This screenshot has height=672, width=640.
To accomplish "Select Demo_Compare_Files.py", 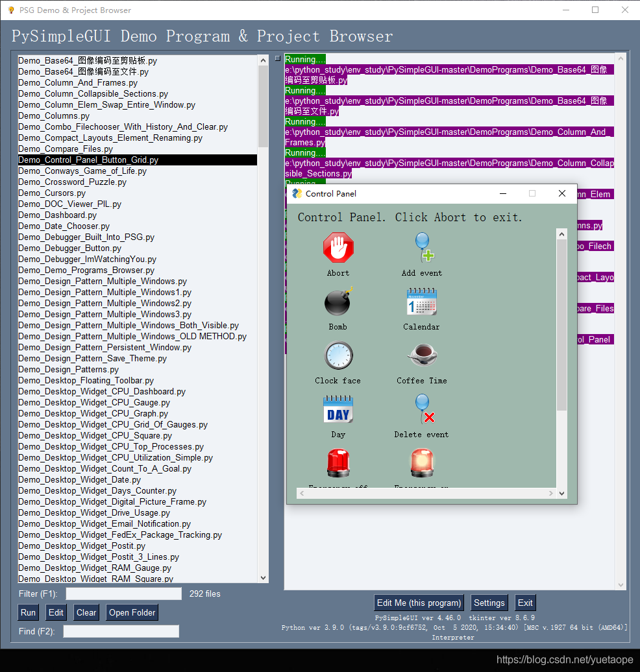I will [137, 149].
